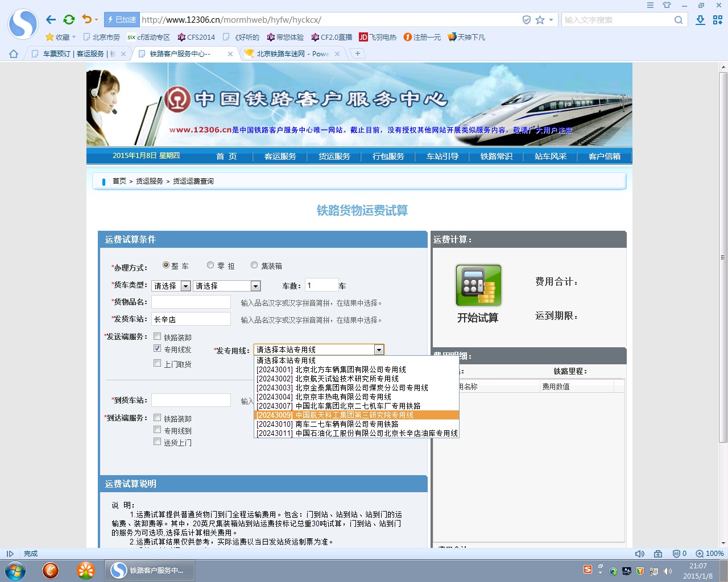Uncheck the 专用线发 checkbox
Image resolution: width=728 pixels, height=582 pixels.
(x=158, y=348)
